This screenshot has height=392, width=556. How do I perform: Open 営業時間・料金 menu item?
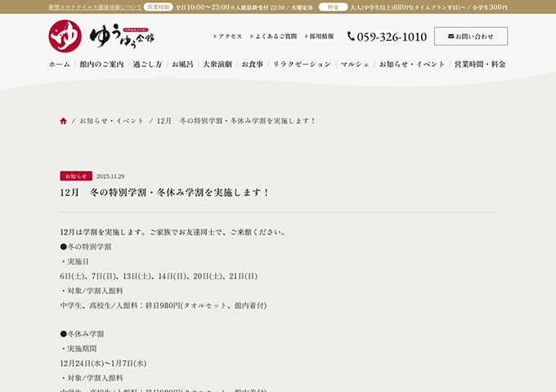click(480, 64)
